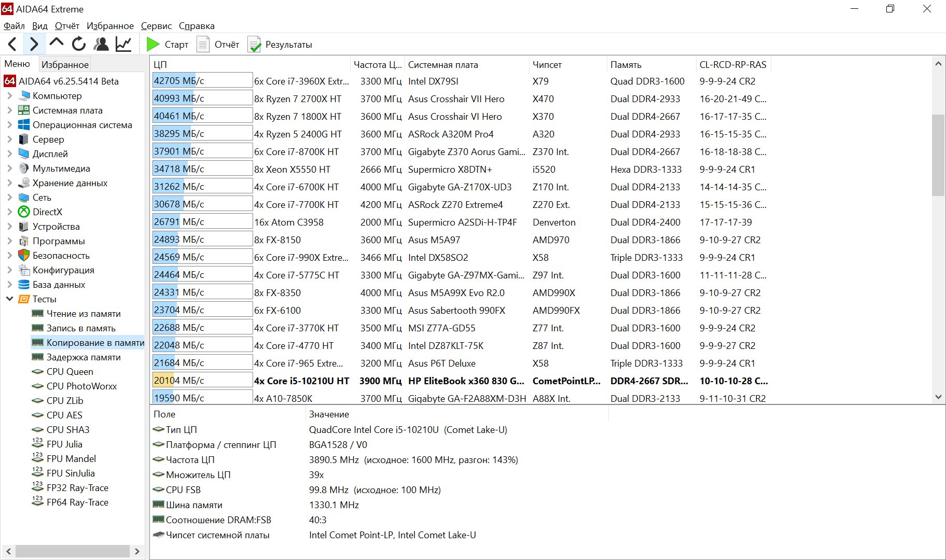Screen dimensions: 946x560
Task: Open the Задержка памяти test
Action: (x=84, y=357)
